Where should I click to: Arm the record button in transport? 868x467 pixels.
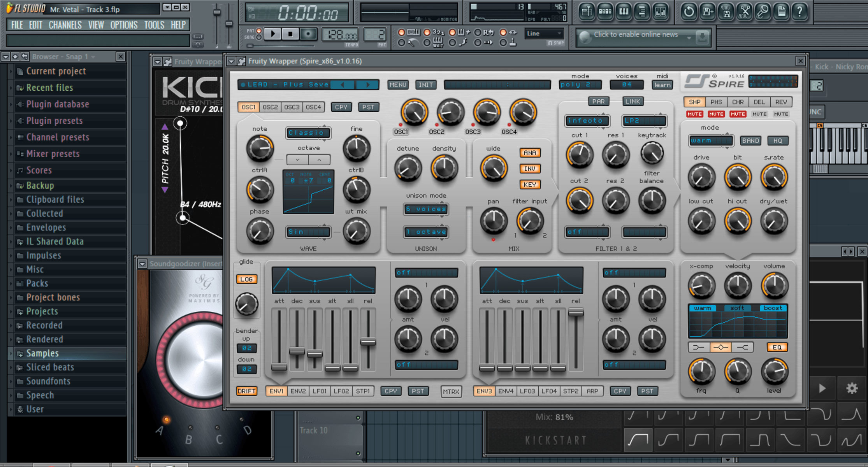308,34
